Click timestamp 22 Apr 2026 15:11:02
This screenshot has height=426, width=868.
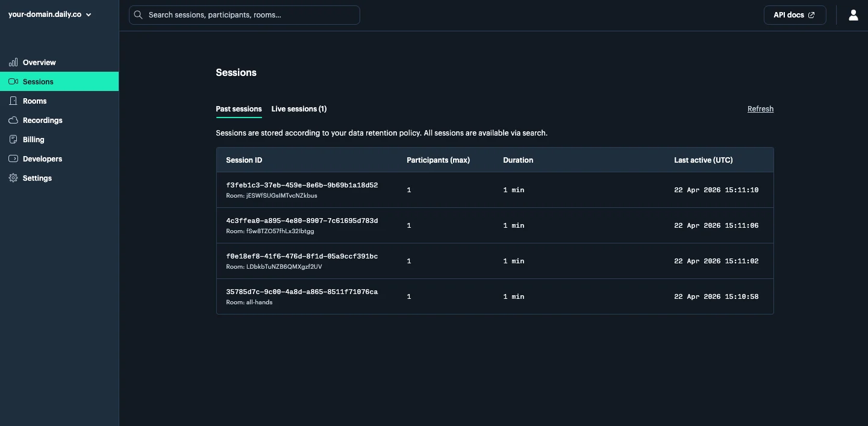coord(716,262)
